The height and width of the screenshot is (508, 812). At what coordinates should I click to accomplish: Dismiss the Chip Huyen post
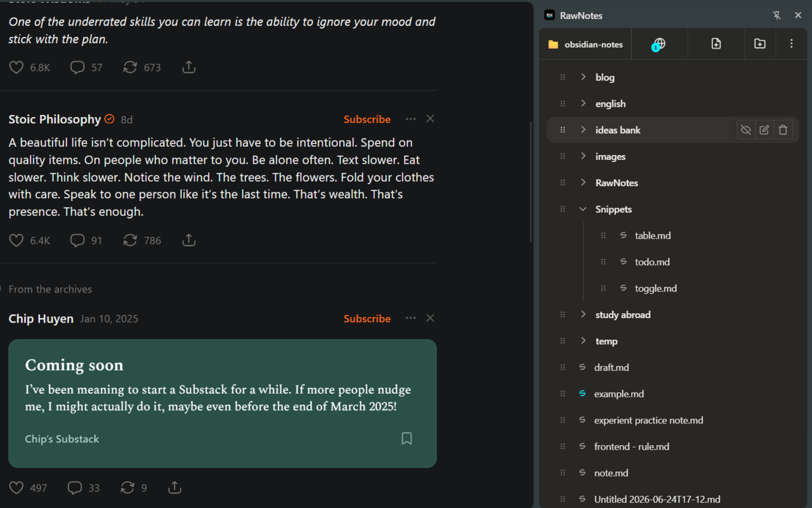click(430, 318)
